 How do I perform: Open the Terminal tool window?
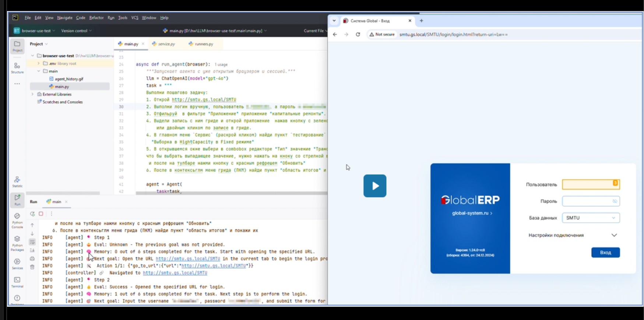pos(17,282)
